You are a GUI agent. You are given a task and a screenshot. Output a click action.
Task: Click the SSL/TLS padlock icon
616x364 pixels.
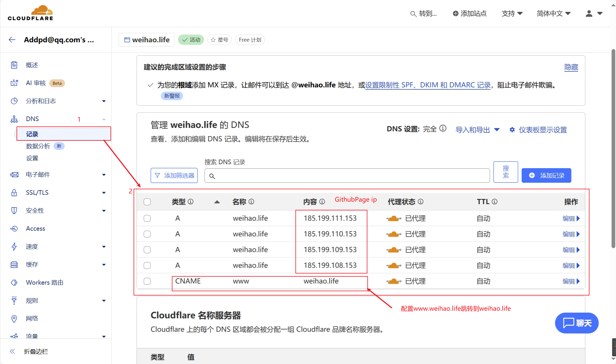[14, 193]
